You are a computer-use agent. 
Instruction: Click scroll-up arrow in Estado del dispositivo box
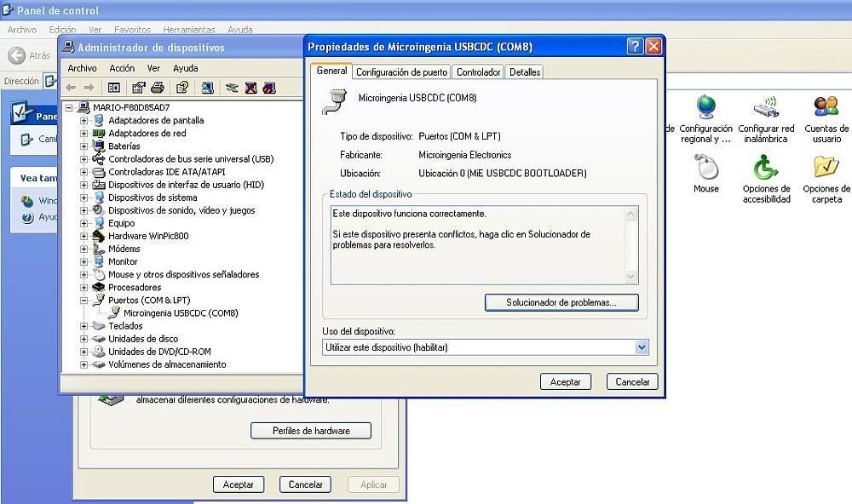tap(630, 214)
